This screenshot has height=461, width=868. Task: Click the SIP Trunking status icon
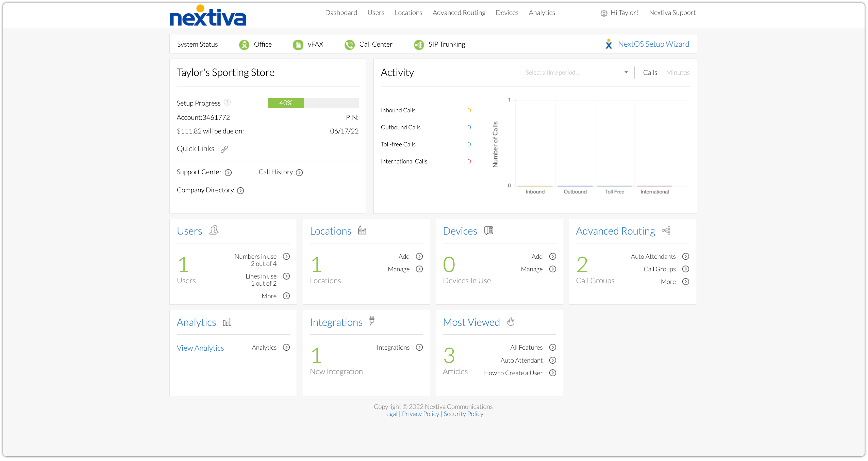coord(419,45)
